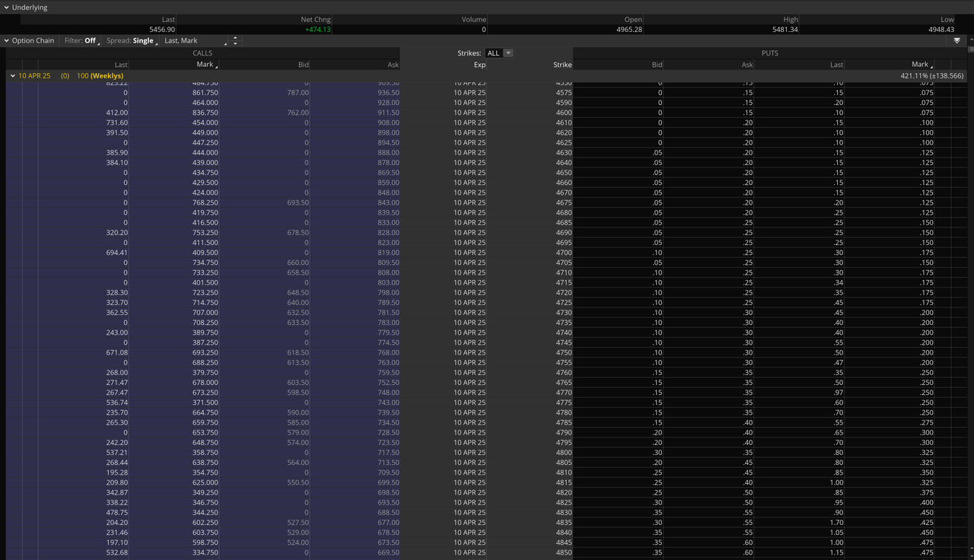Click the Exp column header
Image resolution: width=974 pixels, height=560 pixels.
coord(479,65)
